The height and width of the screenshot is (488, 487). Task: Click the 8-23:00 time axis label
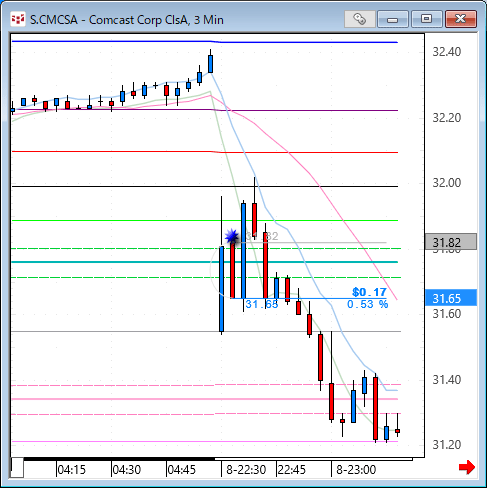coord(356,470)
